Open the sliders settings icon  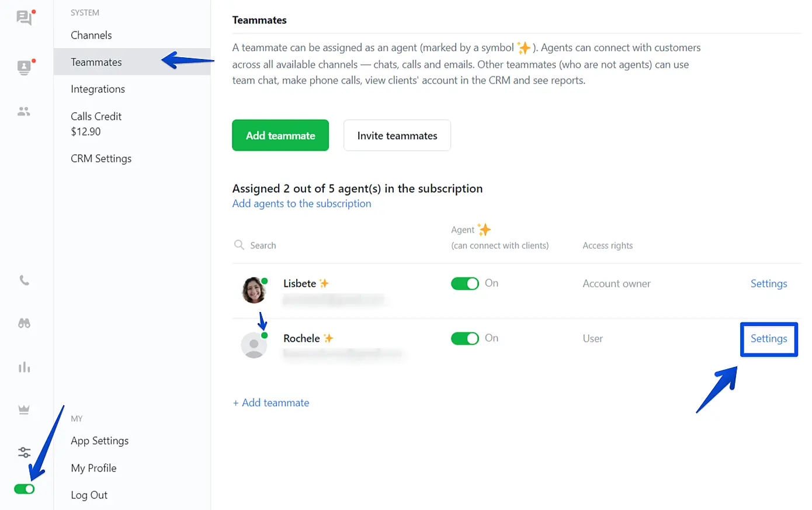(24, 452)
